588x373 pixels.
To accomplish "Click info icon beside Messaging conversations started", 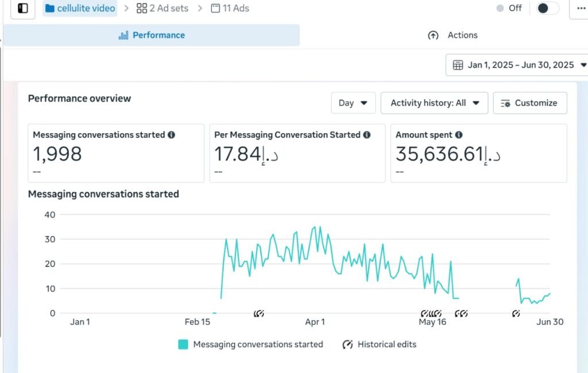I will click(x=171, y=135).
